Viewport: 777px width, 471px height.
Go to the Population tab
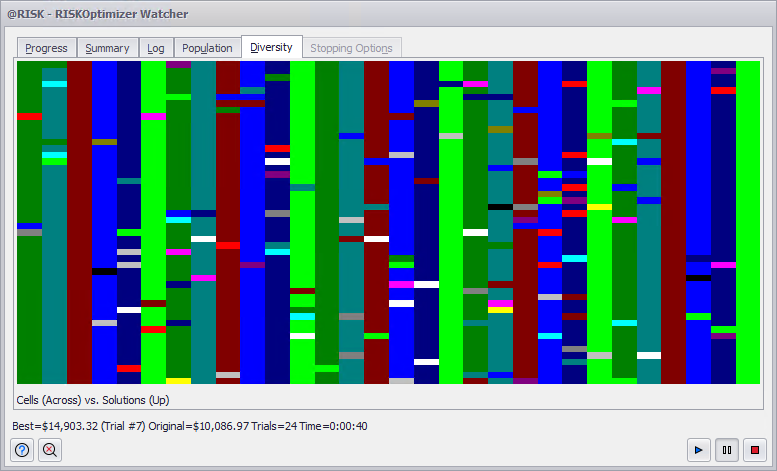[x=207, y=48]
